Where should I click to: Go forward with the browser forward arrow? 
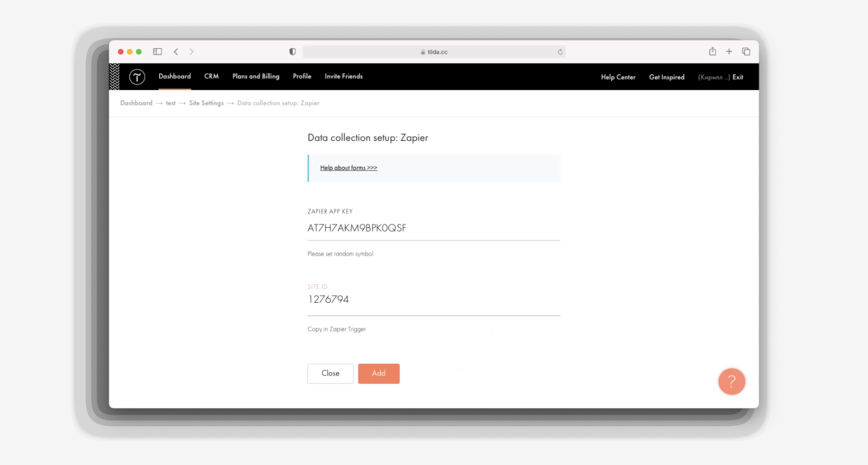(x=192, y=52)
